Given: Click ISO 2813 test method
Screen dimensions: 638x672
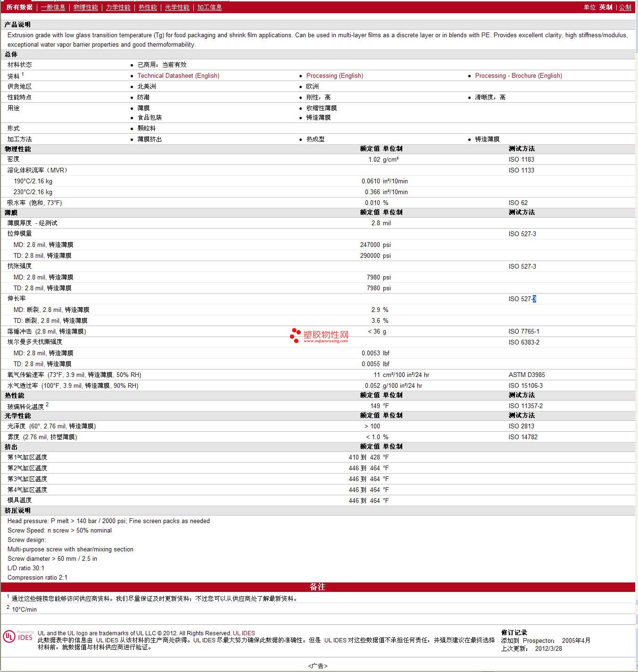Looking at the screenshot, I should (521, 426).
